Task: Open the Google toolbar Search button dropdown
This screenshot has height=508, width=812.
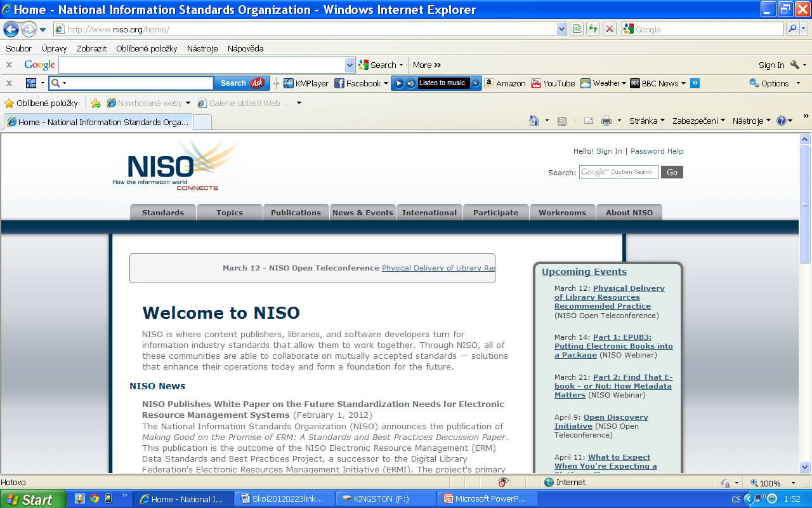Action: pyautogui.click(x=401, y=65)
